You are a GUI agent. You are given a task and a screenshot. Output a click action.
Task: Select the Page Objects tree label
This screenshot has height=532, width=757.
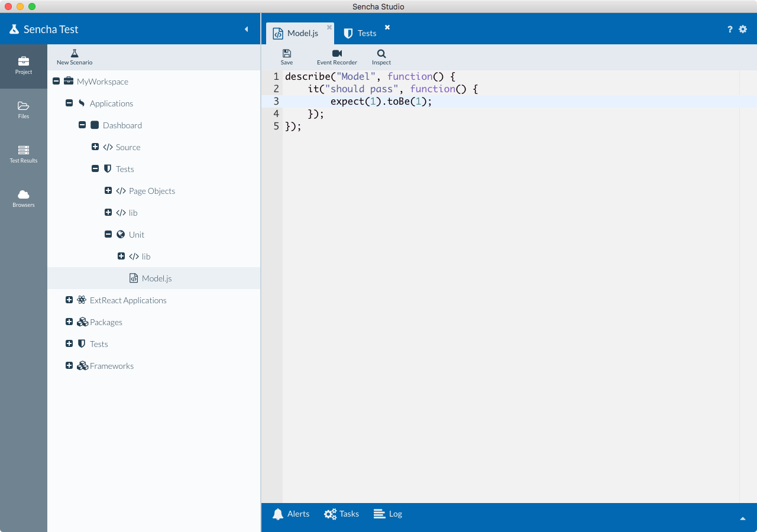152,191
